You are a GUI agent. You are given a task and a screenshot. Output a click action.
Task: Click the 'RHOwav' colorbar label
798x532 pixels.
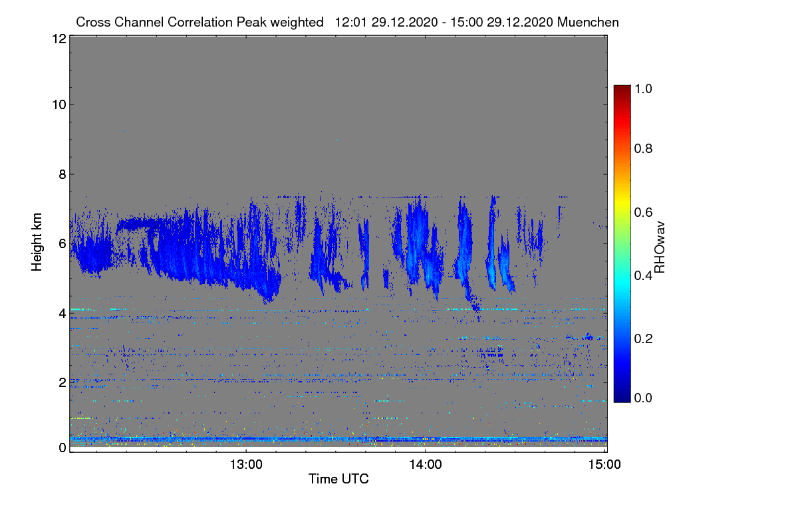coord(659,247)
